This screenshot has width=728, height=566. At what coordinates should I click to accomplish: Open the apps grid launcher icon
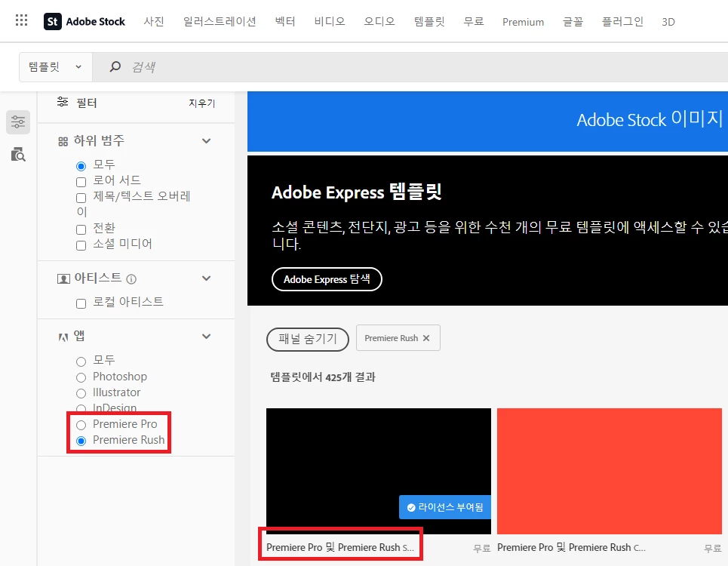coord(21,20)
